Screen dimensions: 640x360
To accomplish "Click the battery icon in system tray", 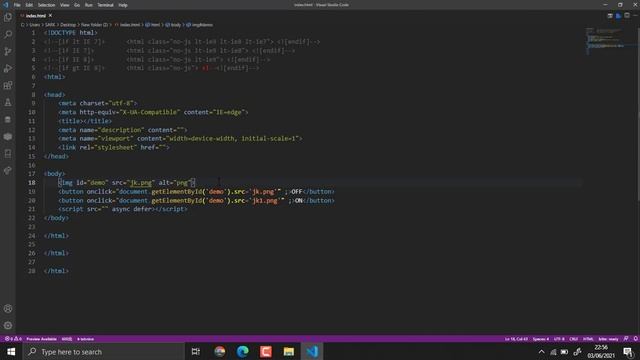I will click(564, 351).
